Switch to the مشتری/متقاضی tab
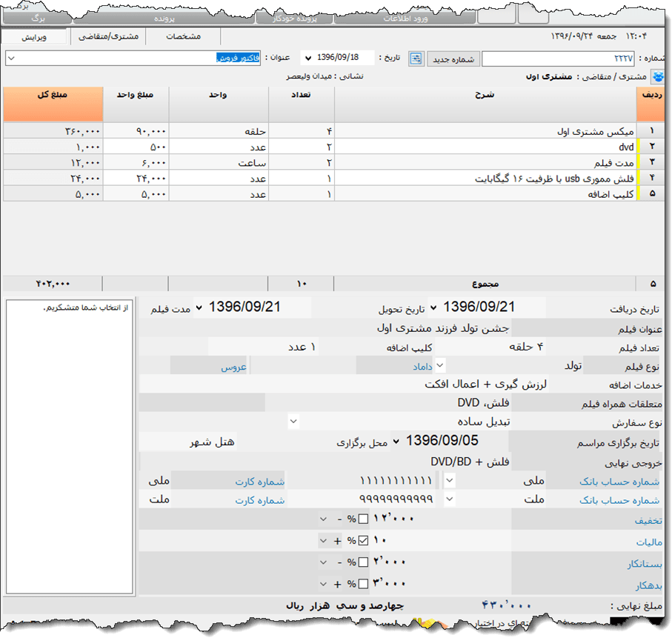672x638 pixels. (x=108, y=36)
